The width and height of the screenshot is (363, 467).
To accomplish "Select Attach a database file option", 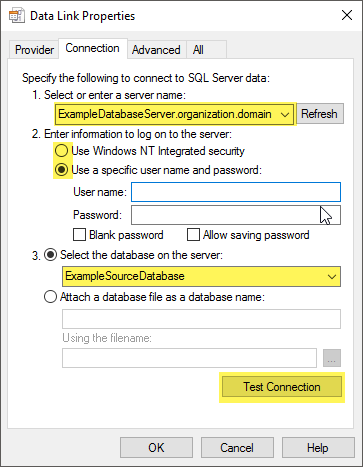I will pyautogui.click(x=50, y=297).
